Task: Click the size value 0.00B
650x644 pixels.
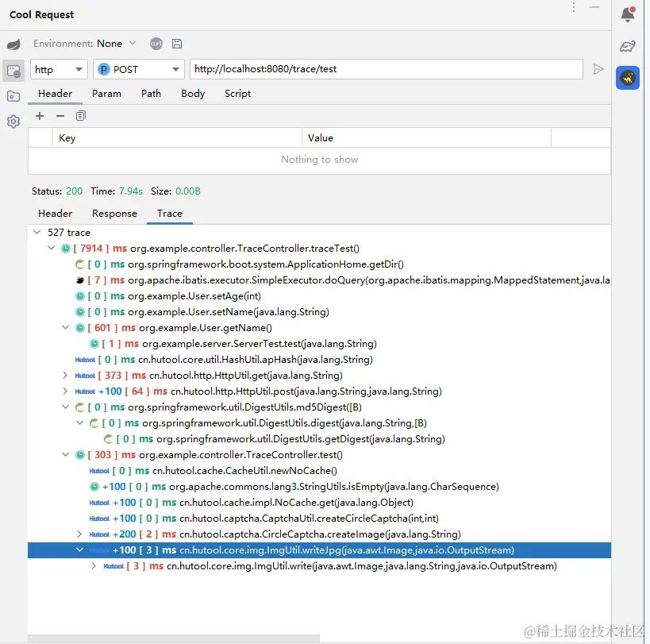Action: click(188, 191)
